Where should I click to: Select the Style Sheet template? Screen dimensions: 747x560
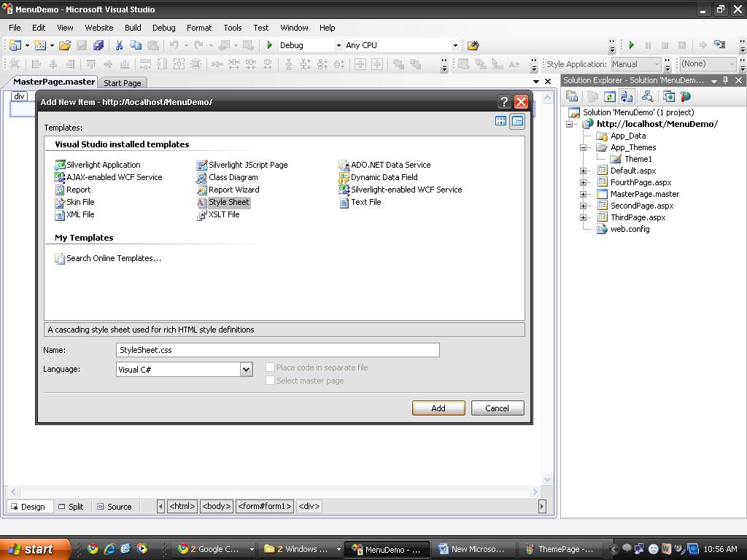pyautogui.click(x=223, y=203)
